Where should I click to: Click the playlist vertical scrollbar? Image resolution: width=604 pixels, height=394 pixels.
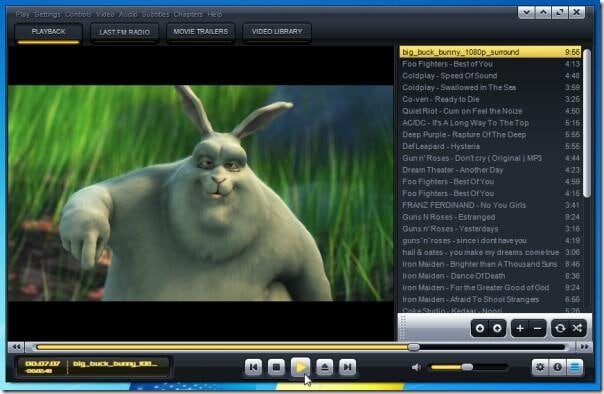[x=587, y=123]
